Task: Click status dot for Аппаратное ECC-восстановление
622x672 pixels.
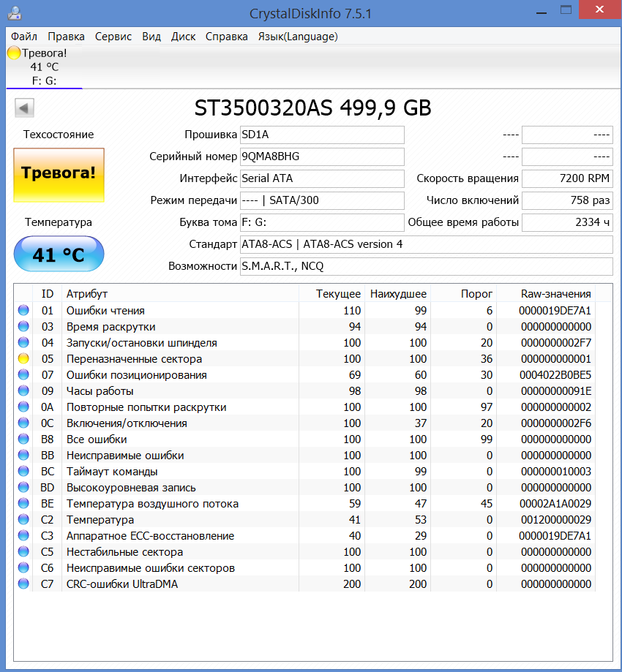Action: point(23,535)
